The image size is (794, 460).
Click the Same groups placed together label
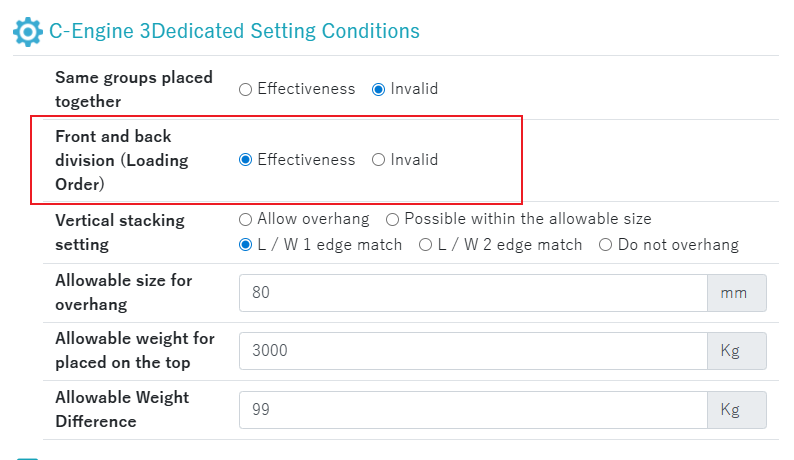point(134,89)
